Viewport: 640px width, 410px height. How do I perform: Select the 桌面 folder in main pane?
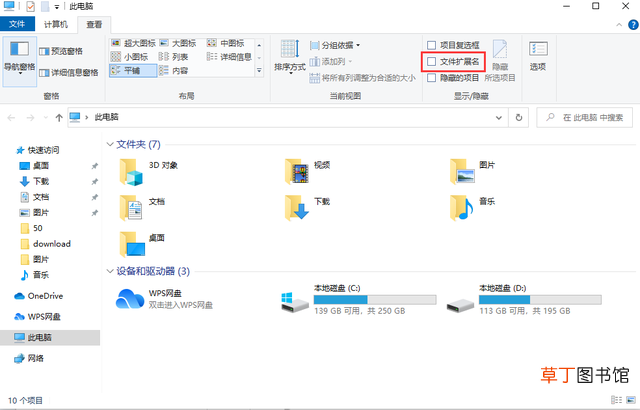[142, 244]
